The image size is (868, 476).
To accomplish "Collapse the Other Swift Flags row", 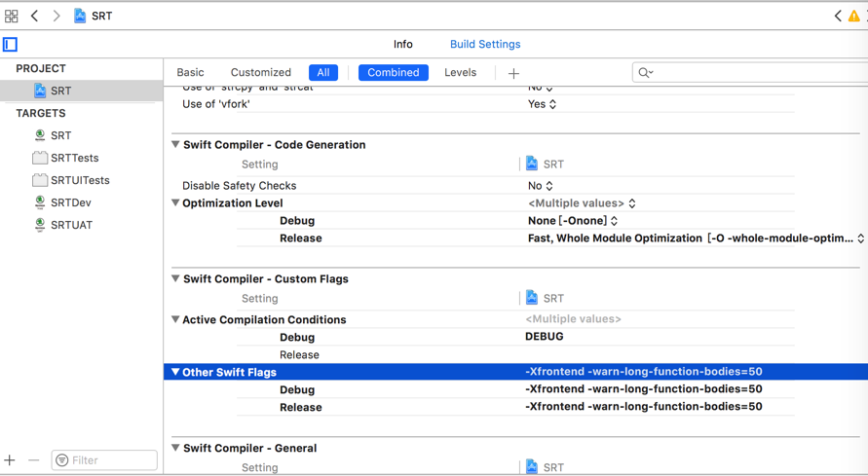I will (x=175, y=372).
